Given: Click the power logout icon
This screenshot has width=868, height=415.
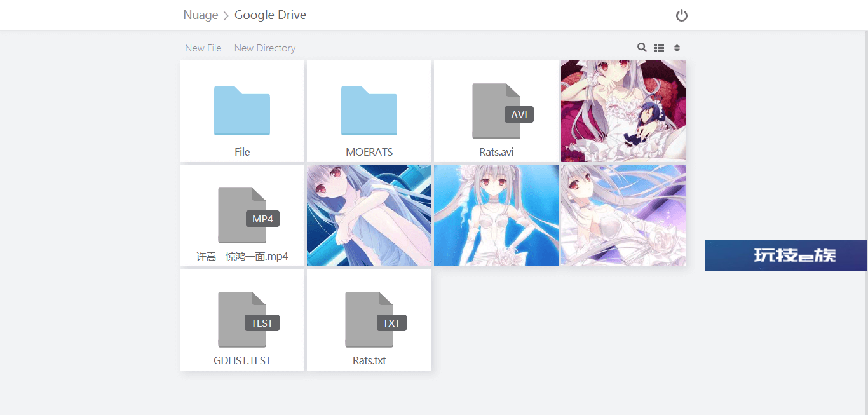Looking at the screenshot, I should coord(681,15).
